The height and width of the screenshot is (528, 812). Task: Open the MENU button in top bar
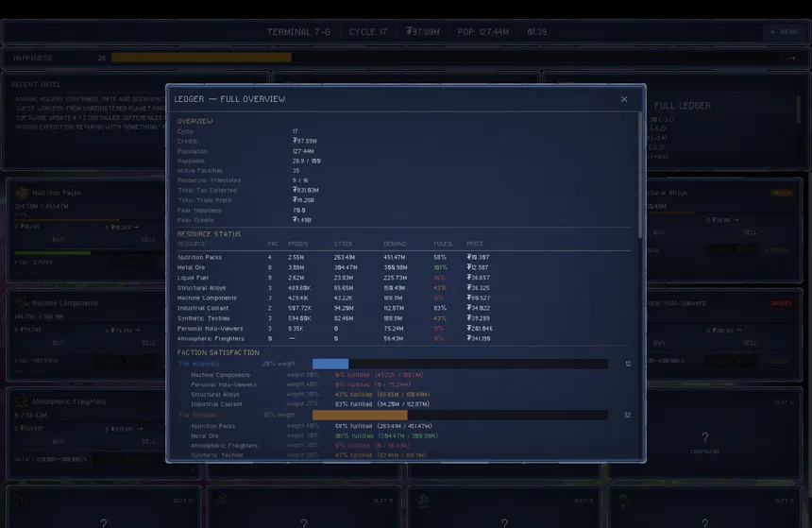click(x=785, y=31)
